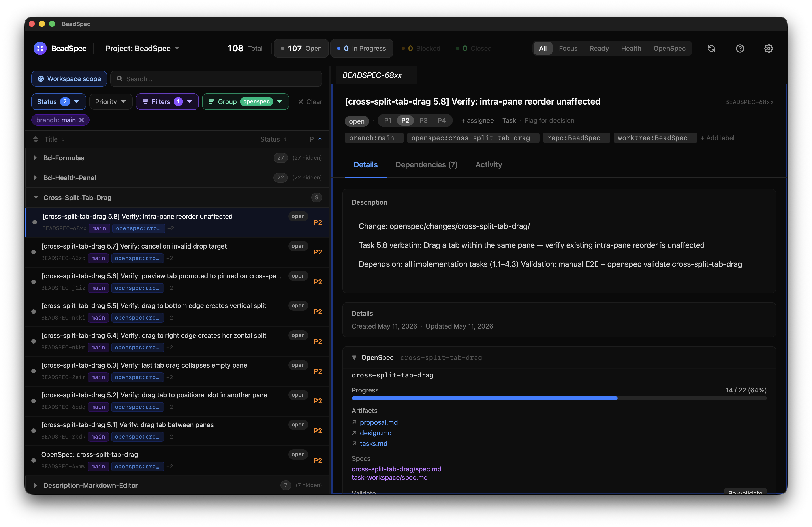Toggle the 107 Open status filter
This screenshot has height=527, width=812.
[x=301, y=49]
